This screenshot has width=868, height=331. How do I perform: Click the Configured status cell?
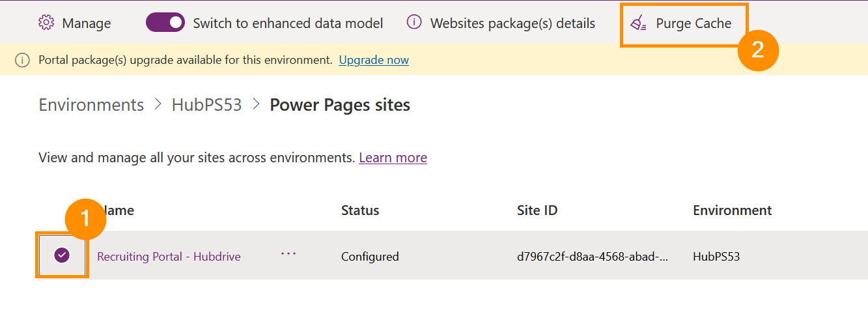point(370,257)
